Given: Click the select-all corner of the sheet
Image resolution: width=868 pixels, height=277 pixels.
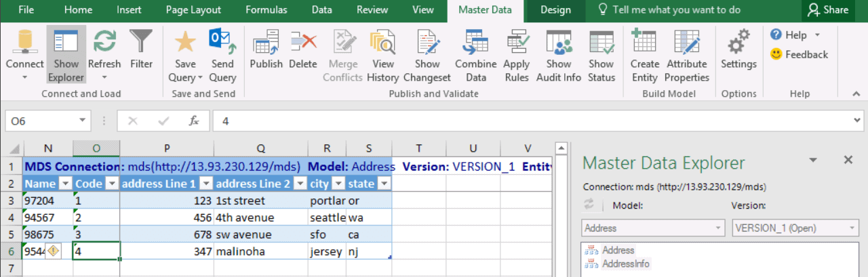Looking at the screenshot, I should 11,148.
